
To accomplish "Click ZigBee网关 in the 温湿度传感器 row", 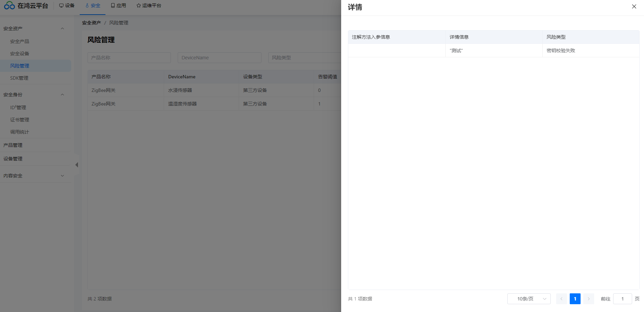I will pos(103,104).
